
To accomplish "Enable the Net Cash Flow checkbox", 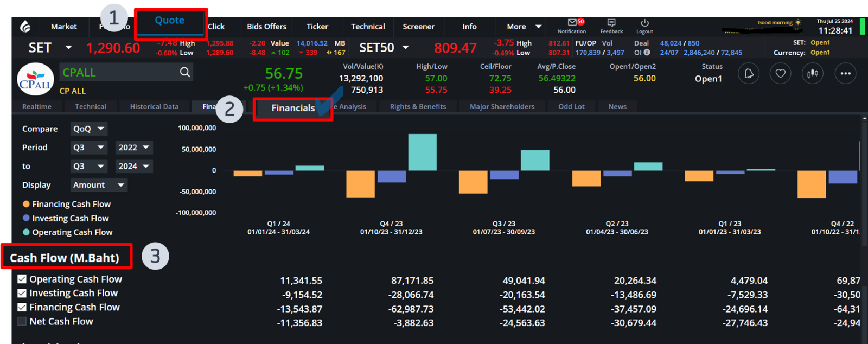I will [x=22, y=321].
